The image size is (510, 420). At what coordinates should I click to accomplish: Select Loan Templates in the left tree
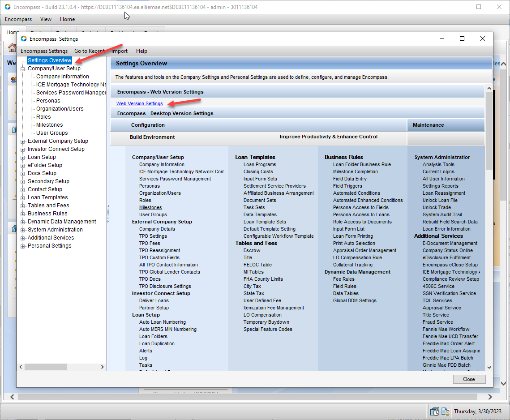(x=48, y=197)
